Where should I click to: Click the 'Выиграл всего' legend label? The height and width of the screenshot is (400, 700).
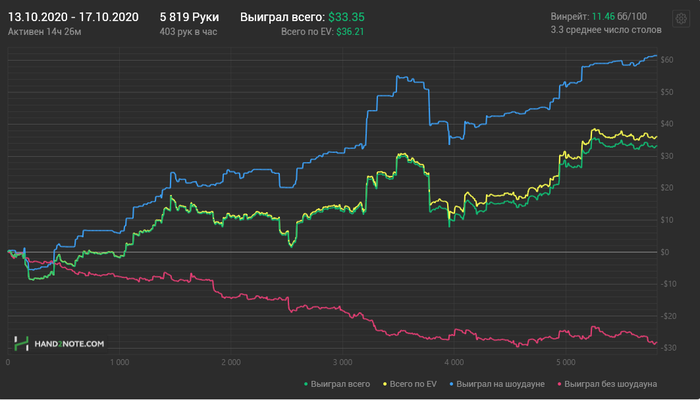(x=340, y=383)
